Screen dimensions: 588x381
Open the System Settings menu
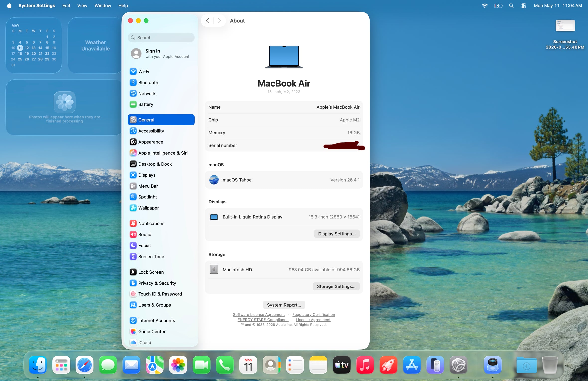coord(37,5)
